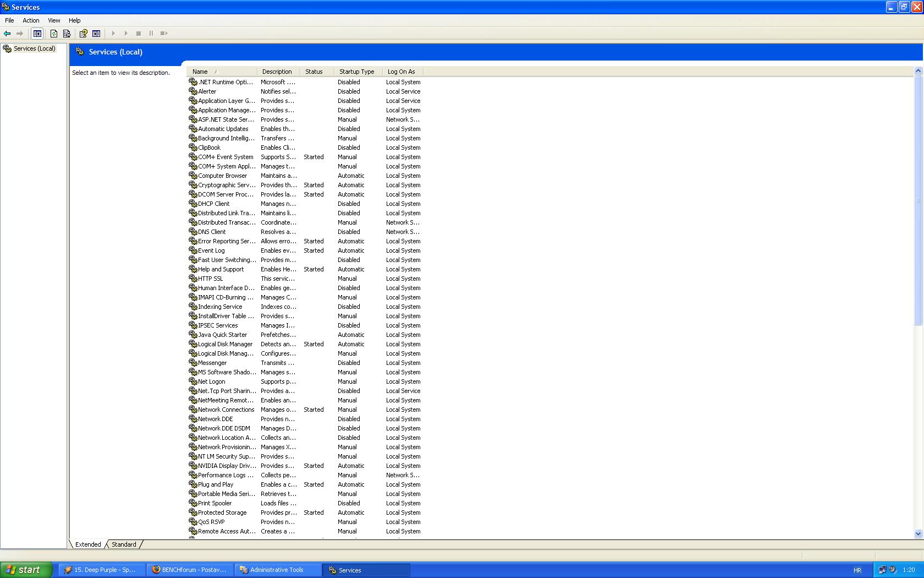Image resolution: width=924 pixels, height=578 pixels.
Task: Switch to the Standard tab
Action: [124, 544]
